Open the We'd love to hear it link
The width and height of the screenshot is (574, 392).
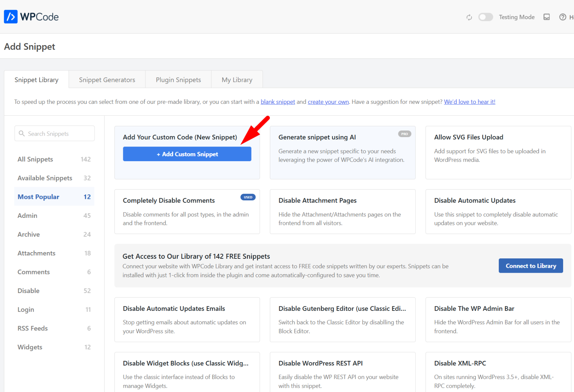tap(469, 102)
